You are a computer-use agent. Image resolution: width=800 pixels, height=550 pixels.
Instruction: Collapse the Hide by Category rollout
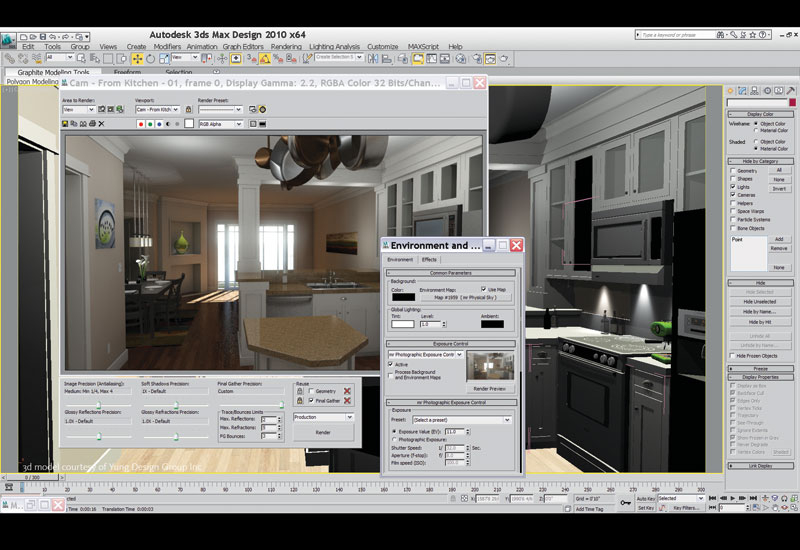(760, 161)
